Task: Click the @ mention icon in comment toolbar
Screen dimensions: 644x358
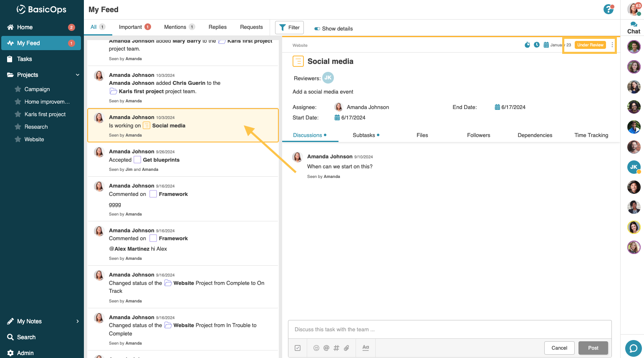Action: pyautogui.click(x=326, y=348)
